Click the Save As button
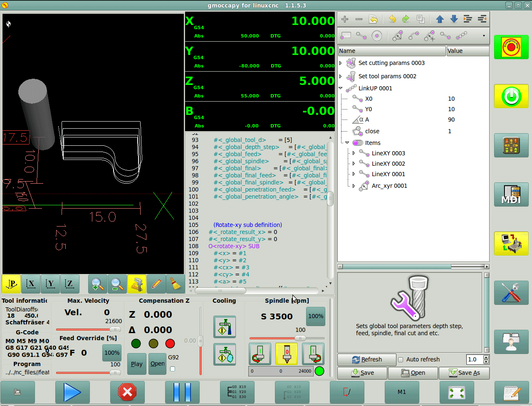The image size is (532, 406). [x=464, y=373]
